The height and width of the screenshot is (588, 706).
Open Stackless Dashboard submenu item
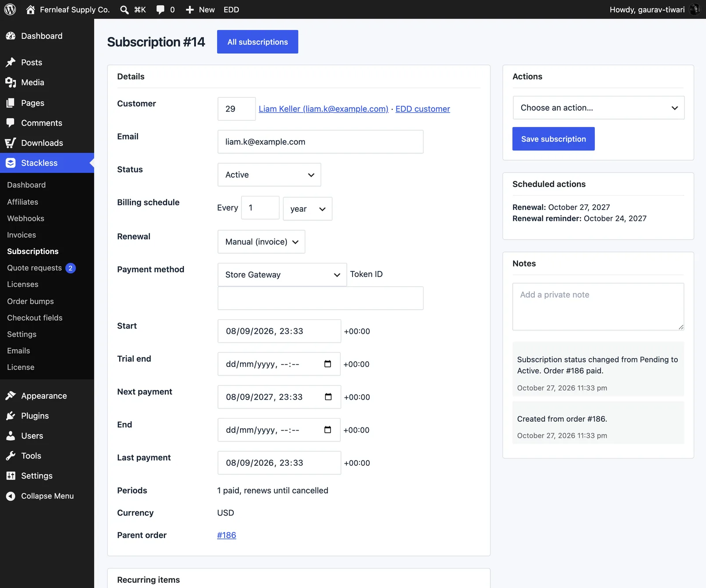(x=26, y=185)
